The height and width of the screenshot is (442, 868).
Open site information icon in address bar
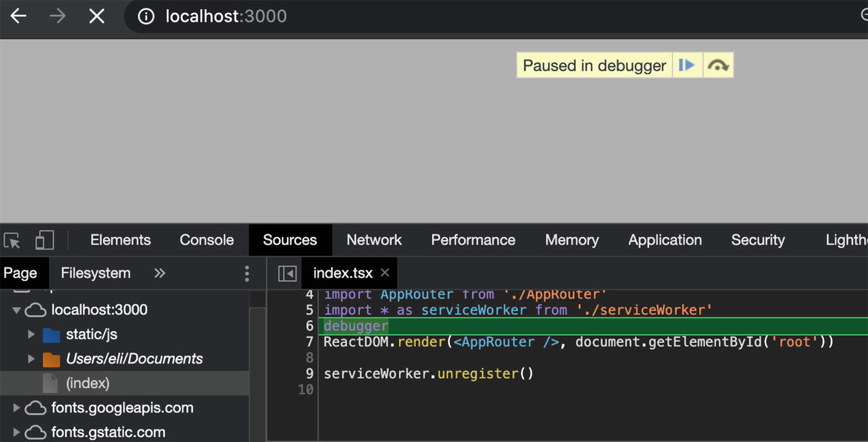coord(146,17)
